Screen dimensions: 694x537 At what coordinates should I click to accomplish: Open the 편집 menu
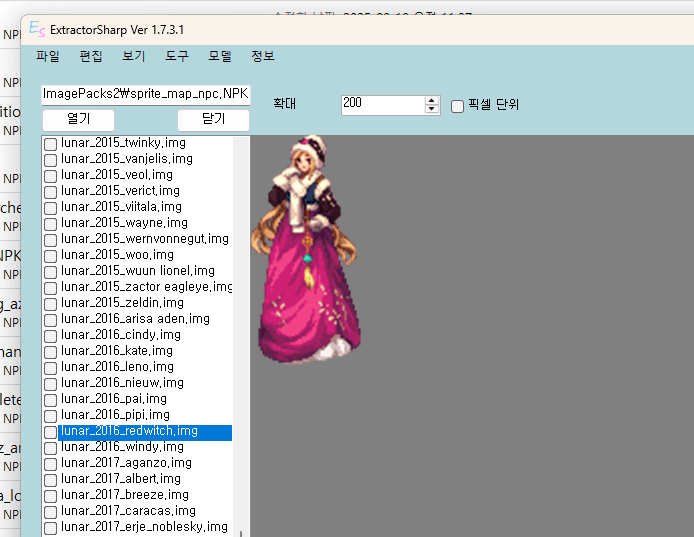coord(91,57)
